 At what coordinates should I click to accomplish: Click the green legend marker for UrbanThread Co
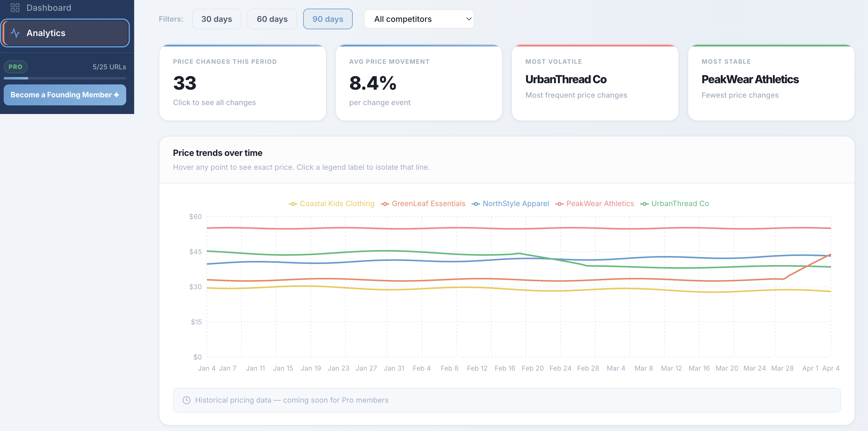click(x=645, y=204)
